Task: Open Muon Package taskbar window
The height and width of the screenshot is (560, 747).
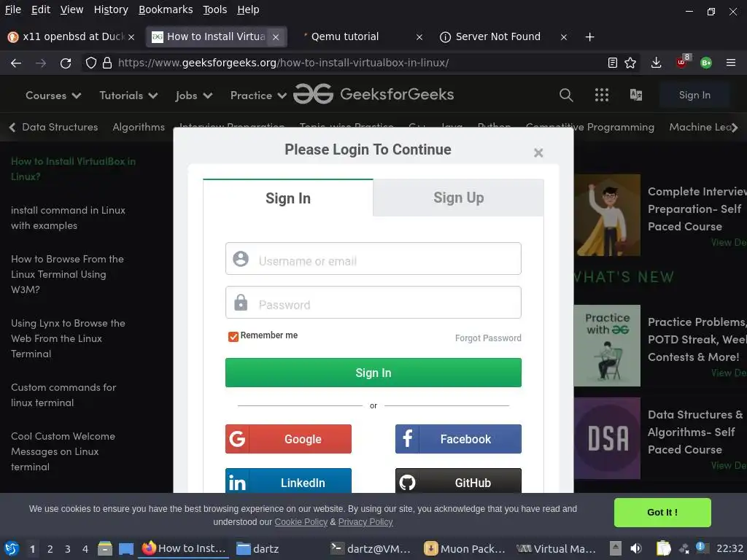Action: tap(465, 548)
